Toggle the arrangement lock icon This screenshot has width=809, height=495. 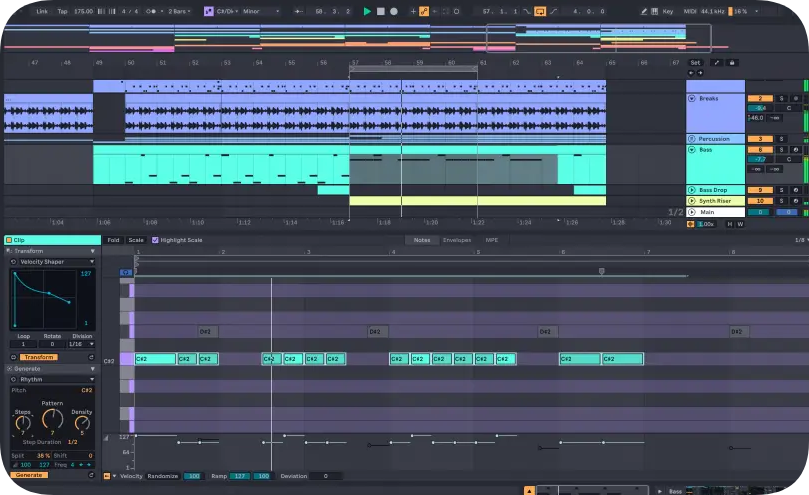point(732,62)
